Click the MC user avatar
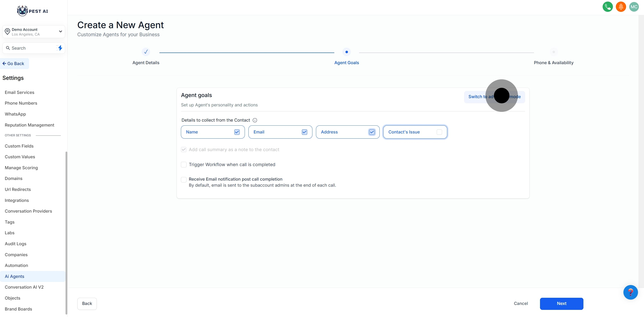Viewport: 644px width, 317px height. tap(634, 7)
